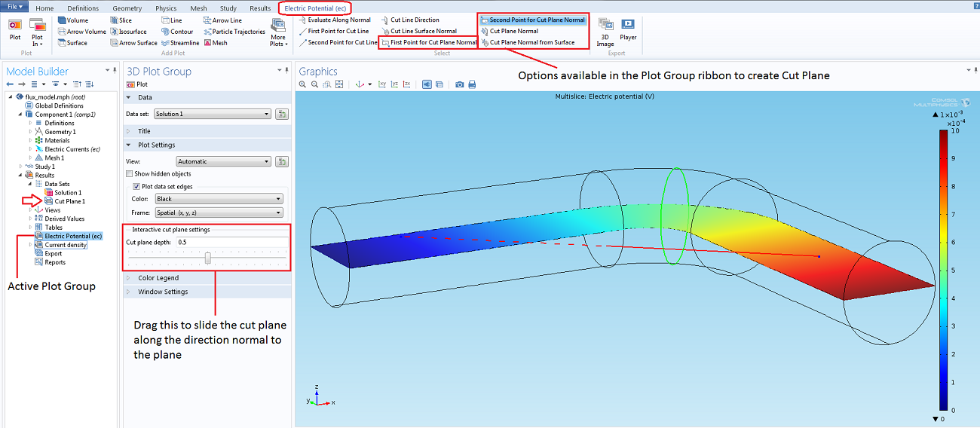Select Cut Line Surface Normal
980x428 pixels.
pos(418,31)
